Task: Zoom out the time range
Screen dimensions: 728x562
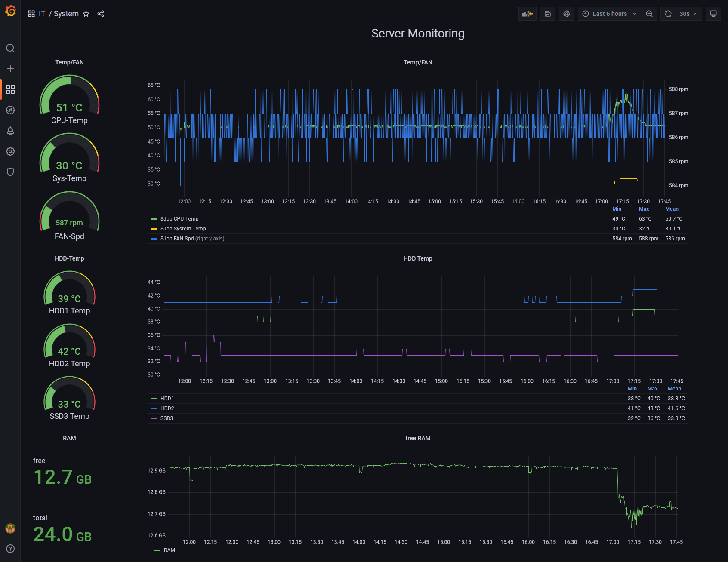Action: 649,14
